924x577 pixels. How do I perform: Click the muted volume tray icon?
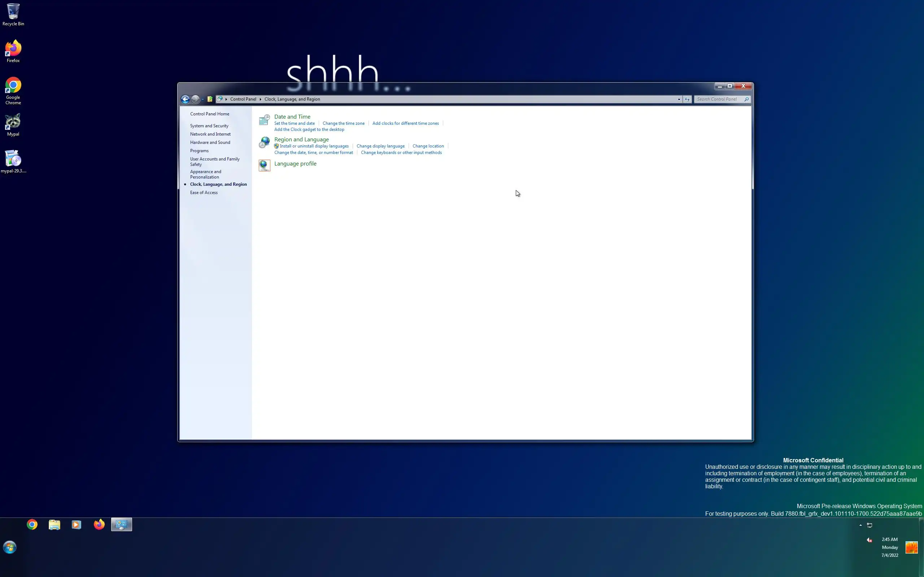tap(869, 539)
